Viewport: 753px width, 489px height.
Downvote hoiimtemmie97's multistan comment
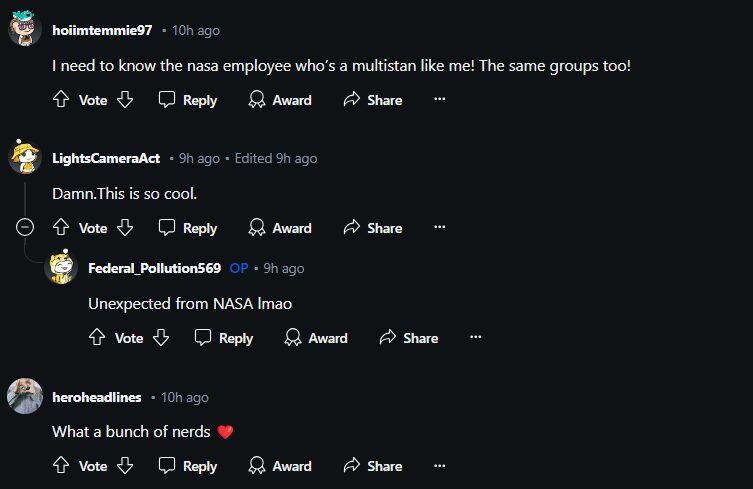coord(125,100)
